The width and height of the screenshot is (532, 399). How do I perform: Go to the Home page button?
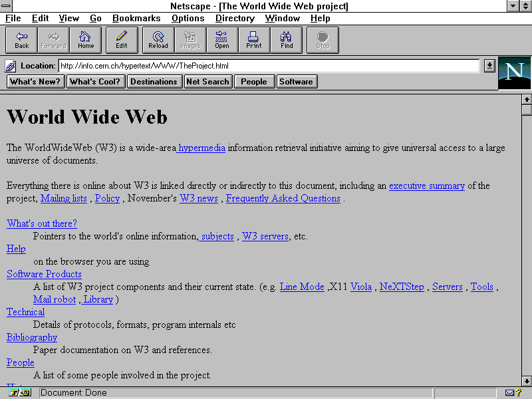(x=86, y=41)
